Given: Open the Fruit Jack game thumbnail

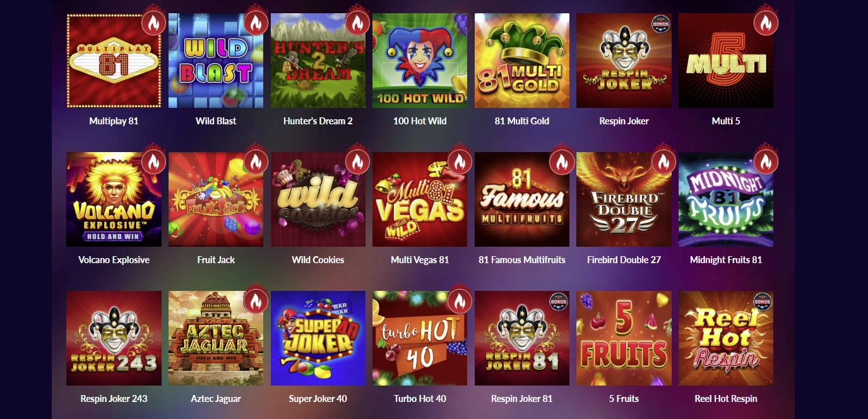Looking at the screenshot, I should coord(216,199).
